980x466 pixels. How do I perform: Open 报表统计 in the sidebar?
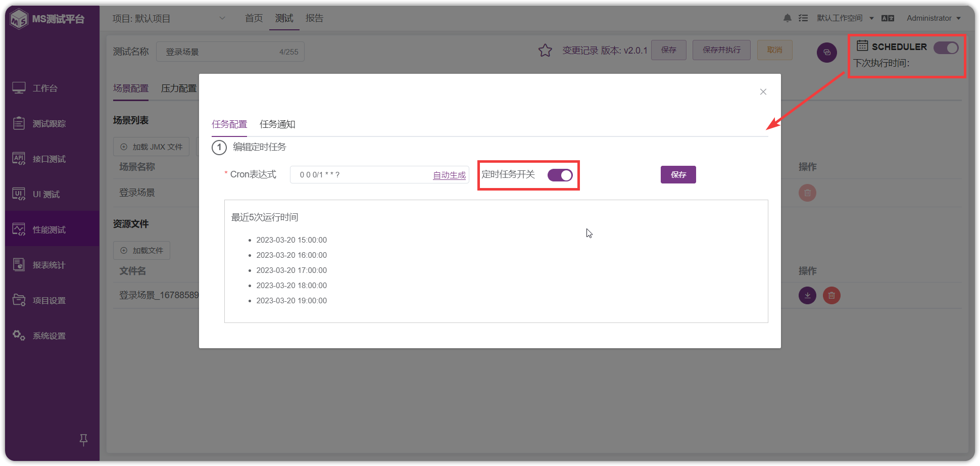52,265
